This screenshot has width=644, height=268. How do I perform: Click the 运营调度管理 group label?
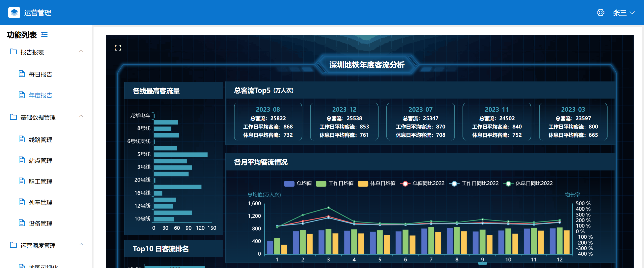point(38,246)
